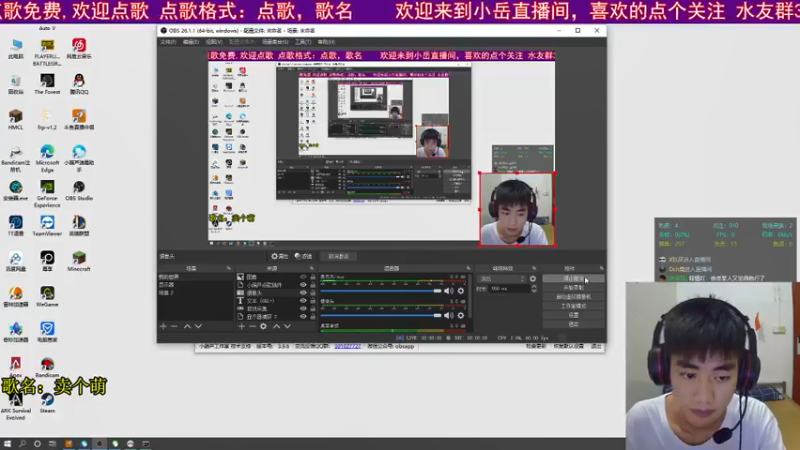Open 场景集合(S) menu in OBS
Viewport: 800px width, 450px height.
275,42
